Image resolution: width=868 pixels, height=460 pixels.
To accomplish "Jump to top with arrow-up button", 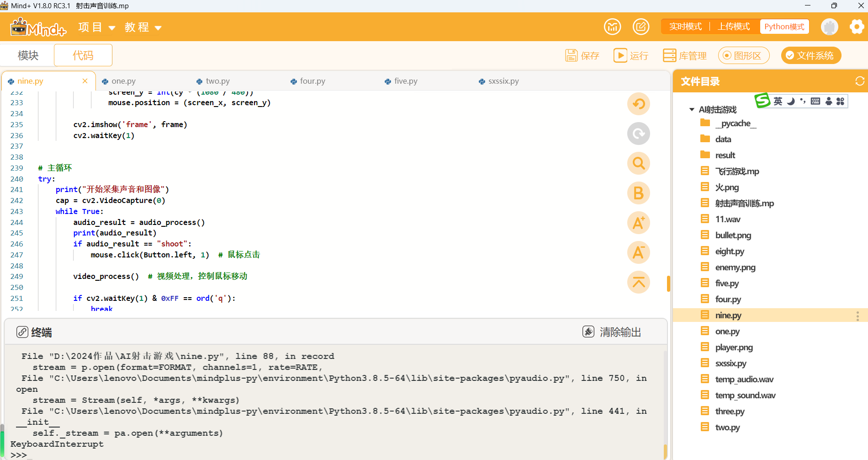I will point(638,282).
